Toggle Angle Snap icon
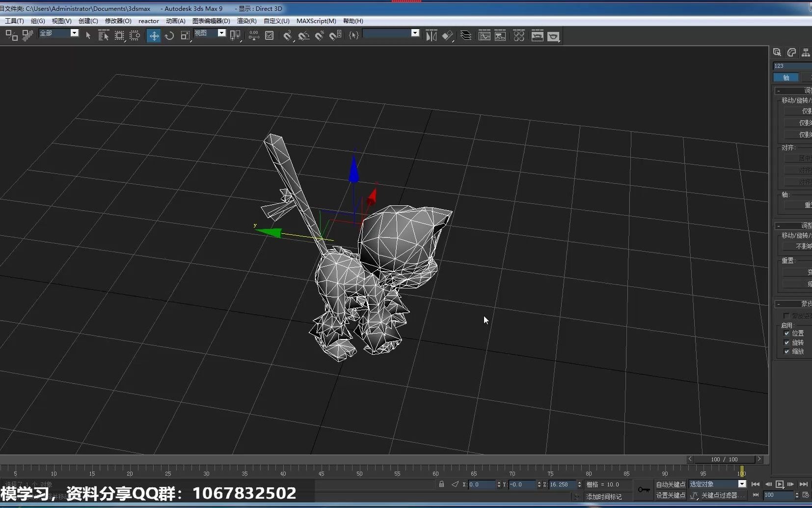 pos(304,35)
